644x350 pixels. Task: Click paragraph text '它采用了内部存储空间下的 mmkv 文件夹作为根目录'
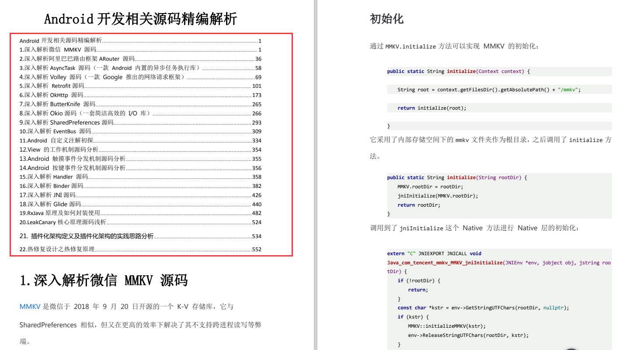(x=449, y=140)
